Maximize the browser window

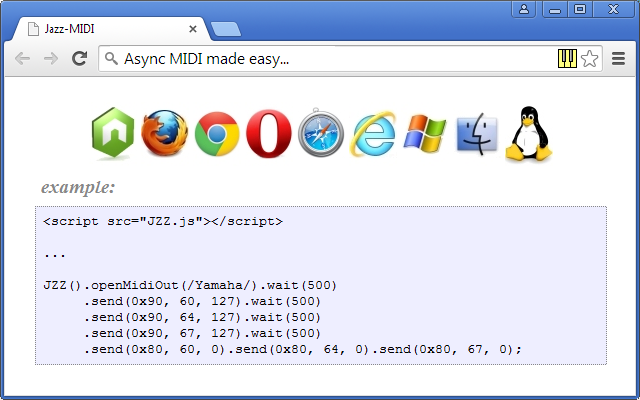pos(580,9)
